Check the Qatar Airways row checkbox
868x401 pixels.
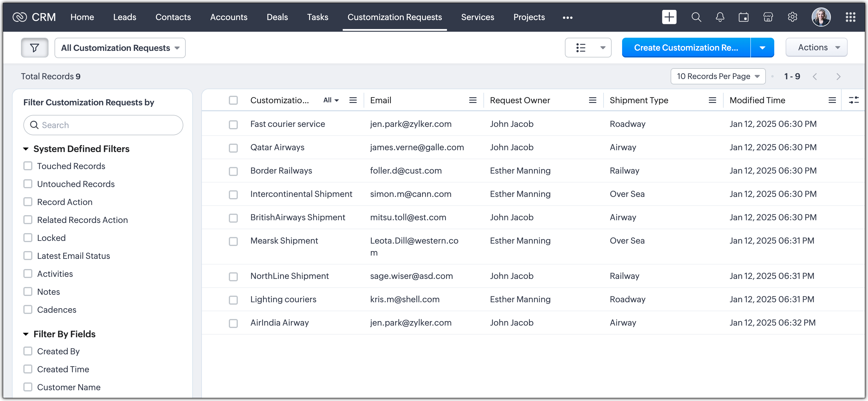(x=233, y=148)
